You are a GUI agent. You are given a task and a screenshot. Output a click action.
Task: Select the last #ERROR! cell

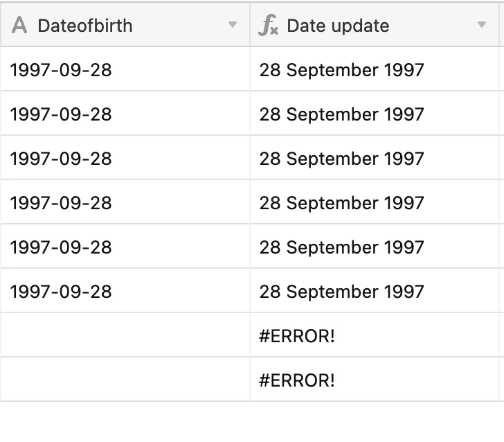pos(297,380)
